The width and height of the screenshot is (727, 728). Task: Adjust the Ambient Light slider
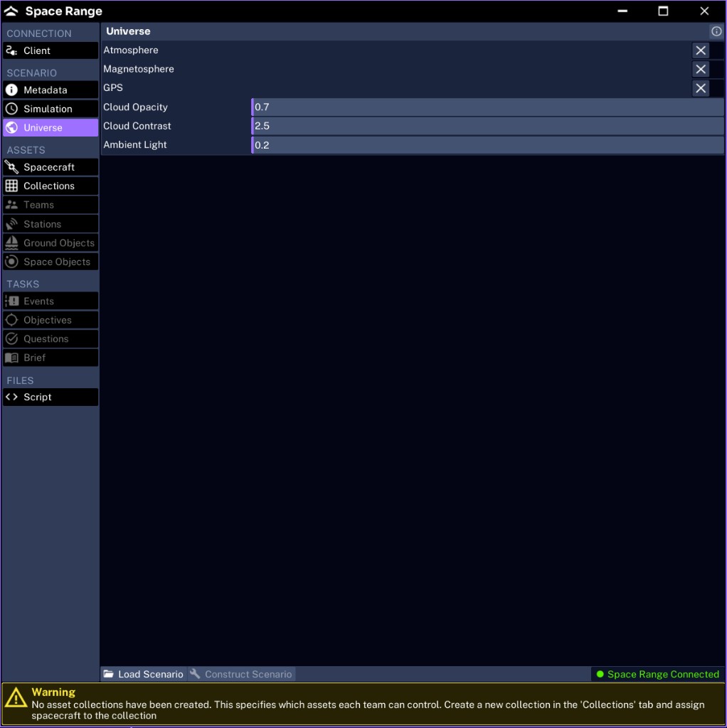pyautogui.click(x=487, y=145)
